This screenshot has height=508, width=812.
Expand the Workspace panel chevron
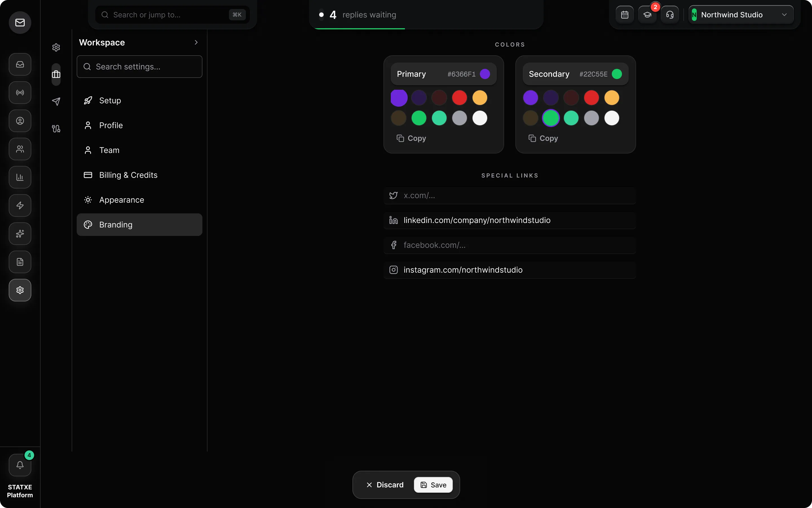[x=196, y=42]
